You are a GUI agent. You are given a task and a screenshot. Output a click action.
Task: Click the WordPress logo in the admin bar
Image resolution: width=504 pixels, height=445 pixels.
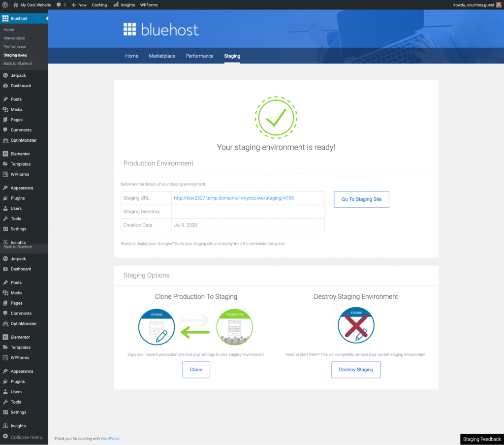[5, 5]
